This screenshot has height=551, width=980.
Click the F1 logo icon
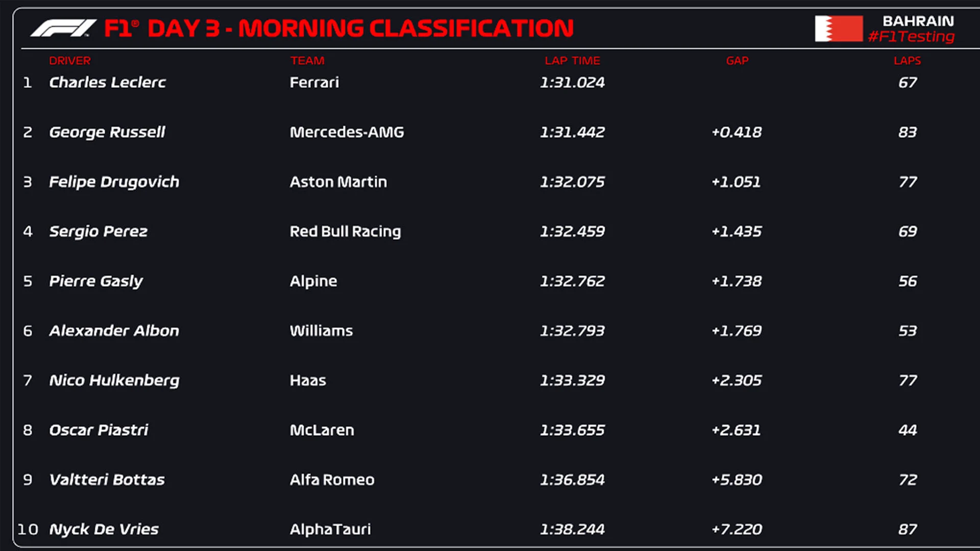click(x=63, y=28)
